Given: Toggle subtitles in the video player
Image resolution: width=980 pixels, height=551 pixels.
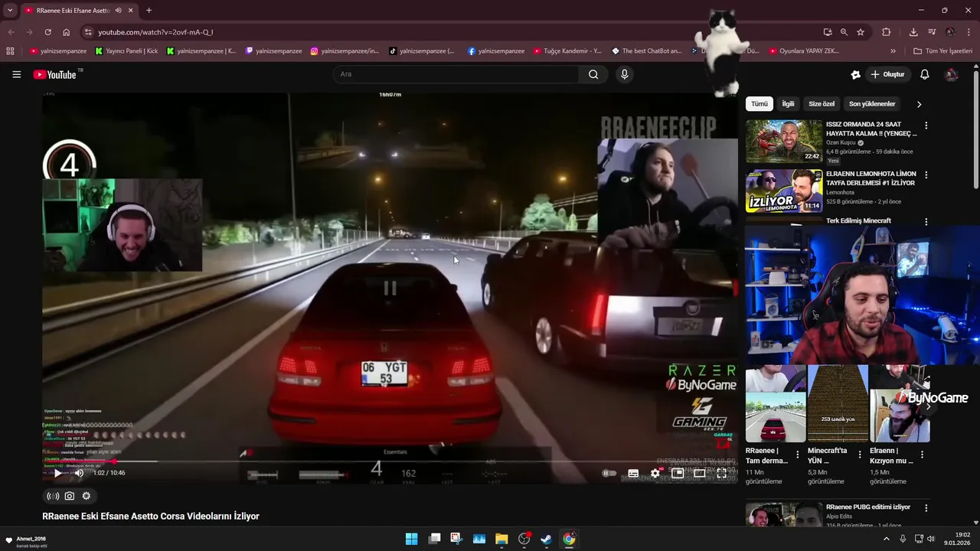Looking at the screenshot, I should pos(633,473).
